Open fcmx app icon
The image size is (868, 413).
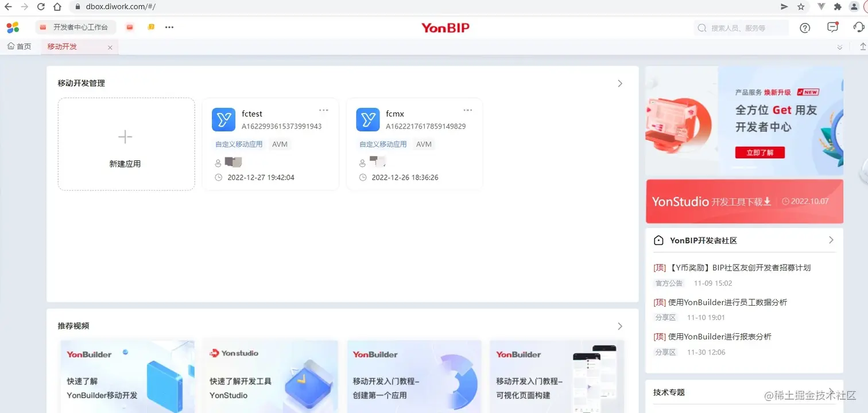click(x=367, y=119)
